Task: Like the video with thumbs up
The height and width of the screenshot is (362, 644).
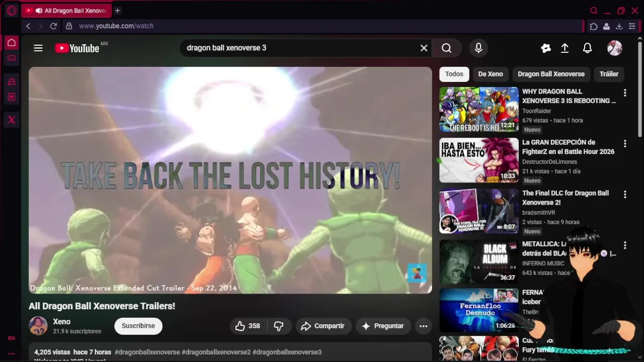Action: click(248, 326)
